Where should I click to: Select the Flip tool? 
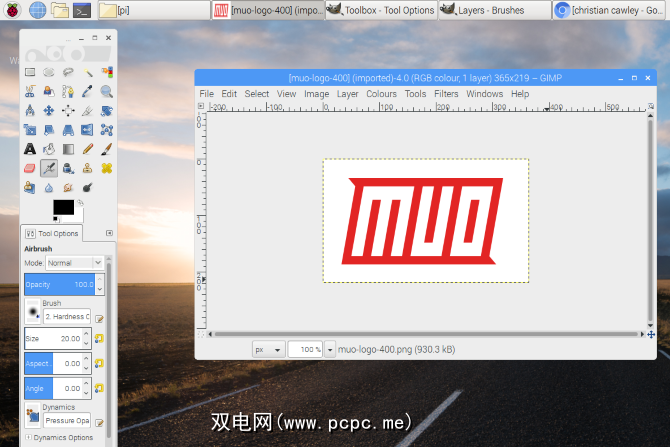(88, 130)
